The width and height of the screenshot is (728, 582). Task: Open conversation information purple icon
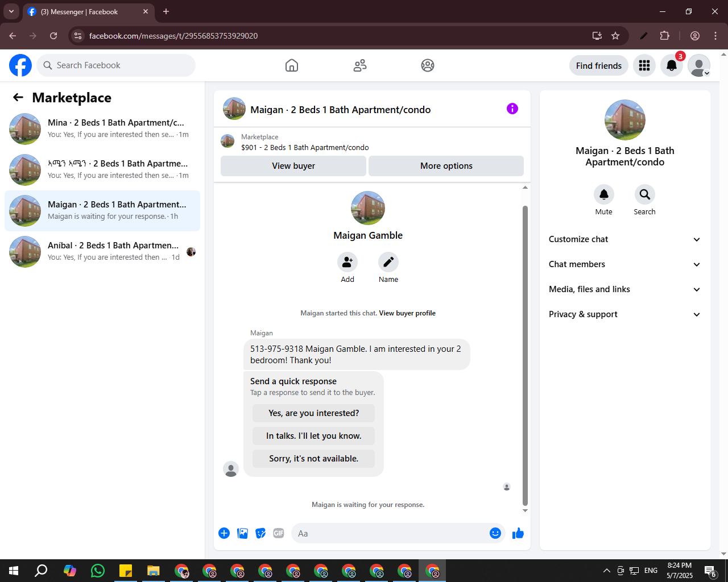click(x=512, y=109)
